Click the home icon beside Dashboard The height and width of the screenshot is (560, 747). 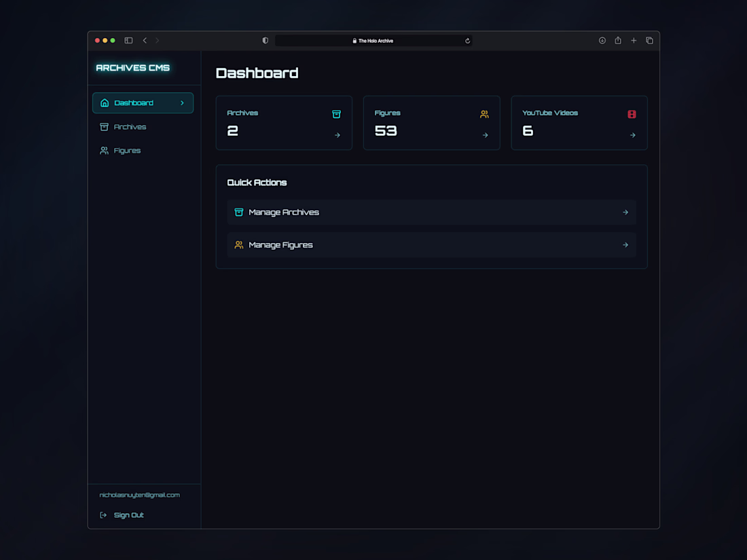pyautogui.click(x=105, y=103)
